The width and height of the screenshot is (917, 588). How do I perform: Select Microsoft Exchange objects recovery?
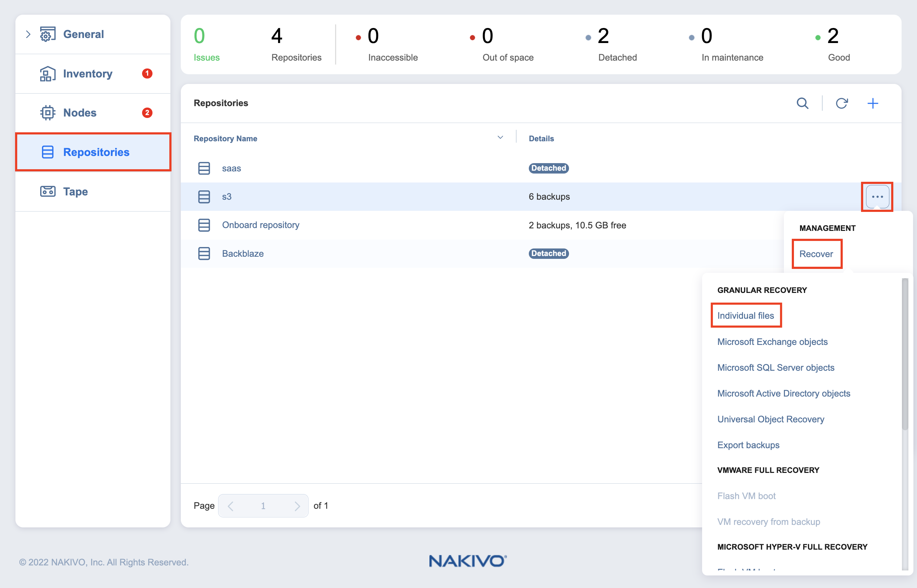click(x=772, y=342)
